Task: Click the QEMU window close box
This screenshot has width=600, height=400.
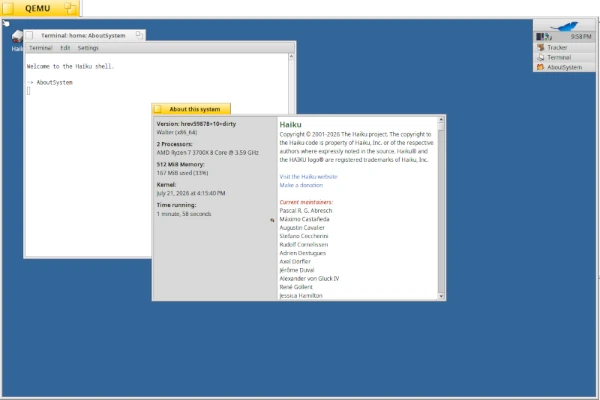Action: (8, 8)
